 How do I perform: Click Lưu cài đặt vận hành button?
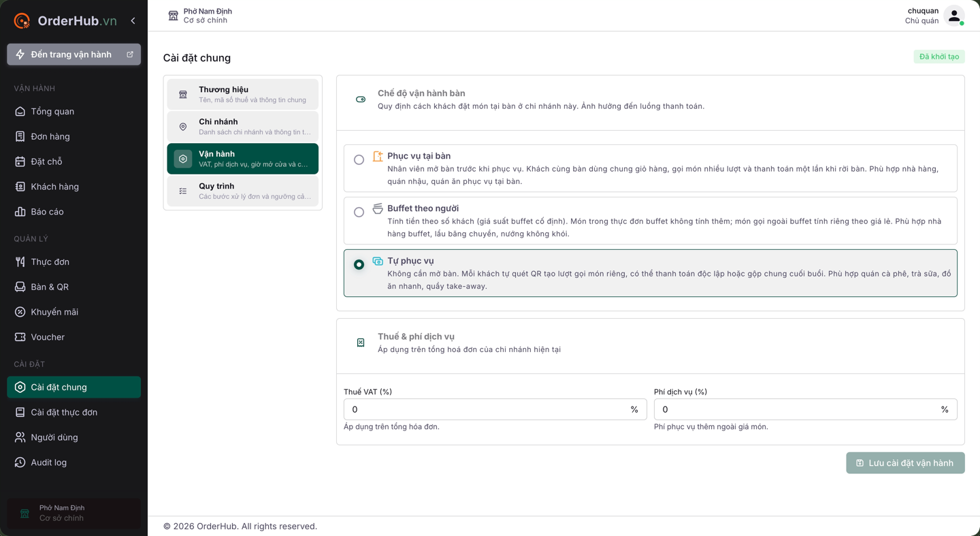905,463
